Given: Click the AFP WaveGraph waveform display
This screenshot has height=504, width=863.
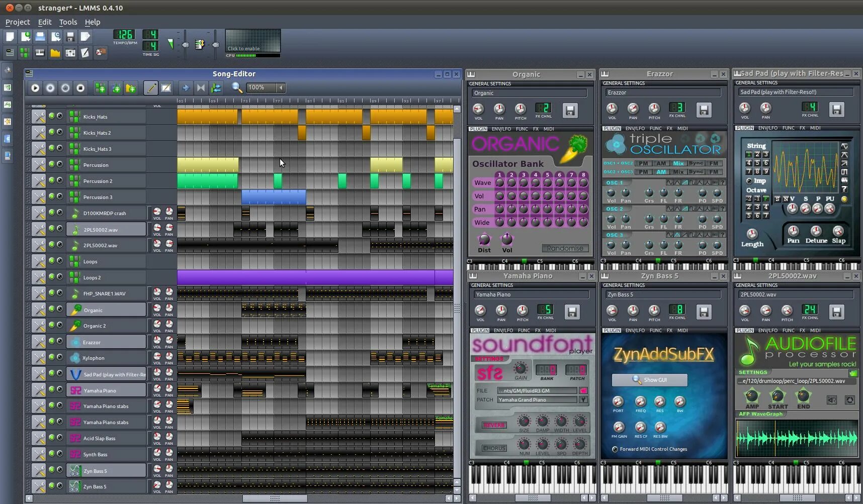Looking at the screenshot, I should [797, 438].
